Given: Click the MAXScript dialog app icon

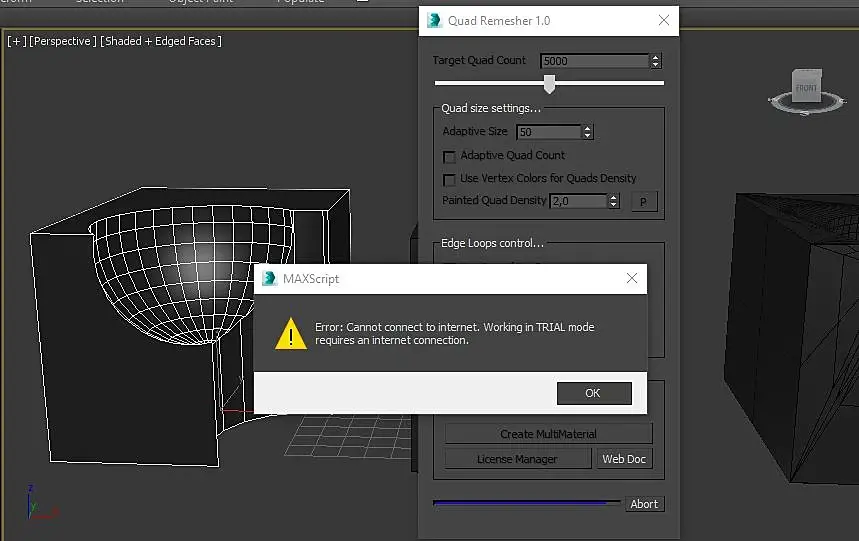Looking at the screenshot, I should (x=269, y=278).
